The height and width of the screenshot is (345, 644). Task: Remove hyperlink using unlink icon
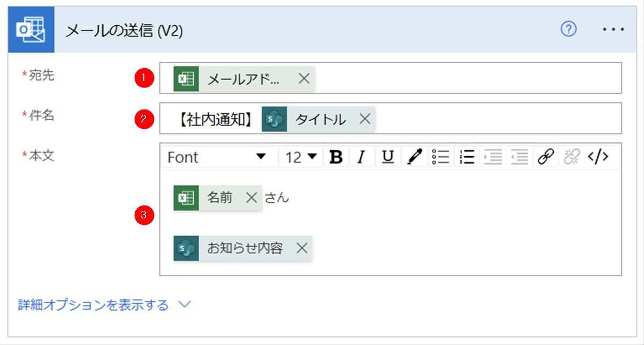click(x=572, y=157)
